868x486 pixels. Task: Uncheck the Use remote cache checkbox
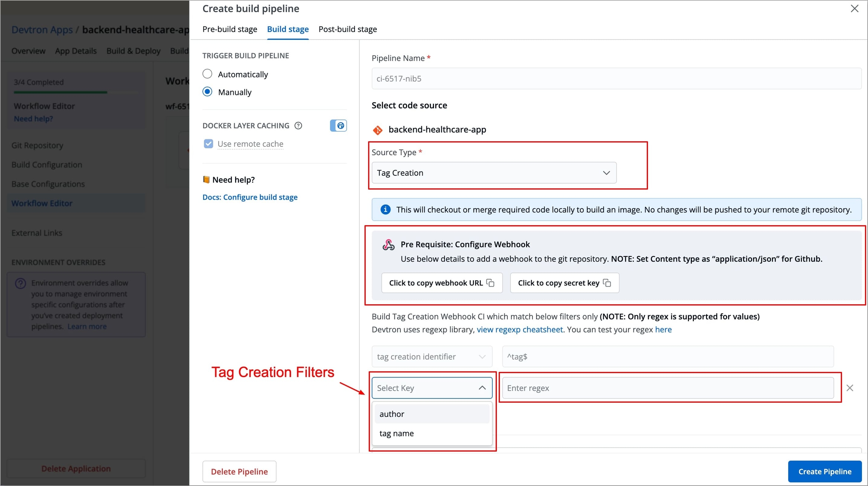point(208,144)
